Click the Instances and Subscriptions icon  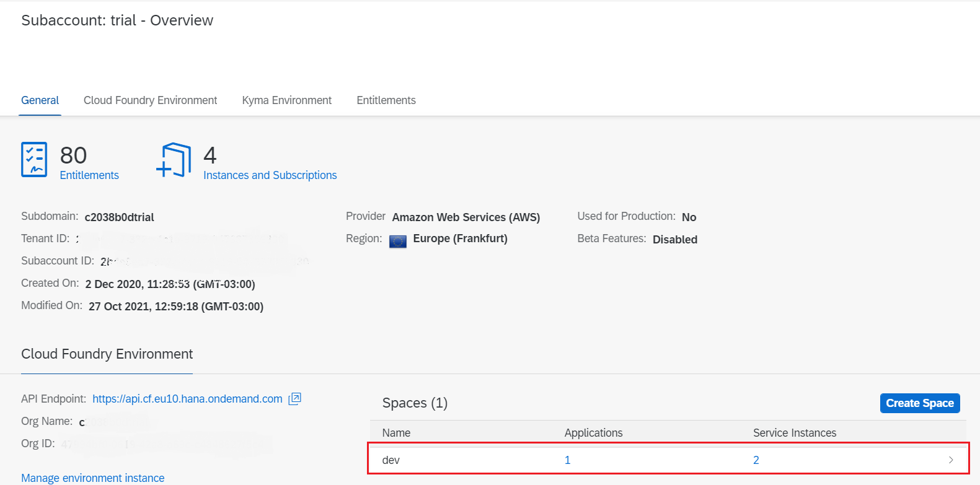[x=174, y=160]
